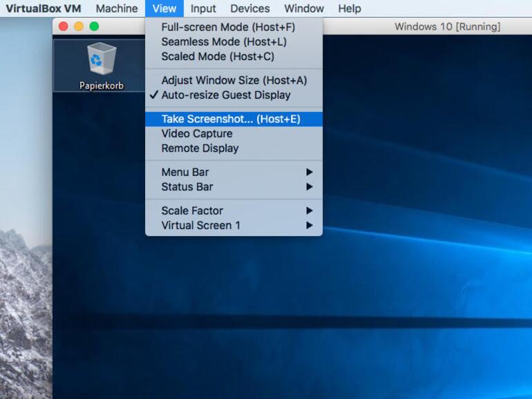
Task: Expand the Menu Bar submenu
Action: (x=234, y=172)
